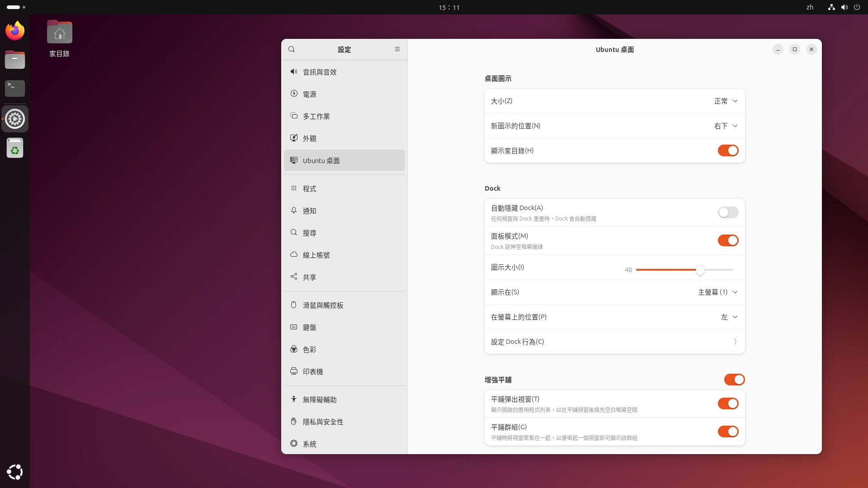This screenshot has height=488, width=868.
Task: Adjust the 圖示大小 slider
Action: [x=700, y=270]
